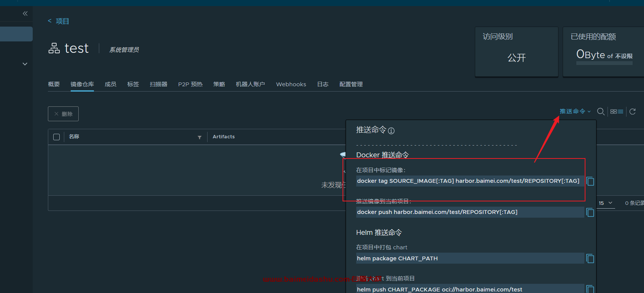Toggle the 推送命令 dropdown
Viewport: 644px width, 293px height.
coord(575,111)
